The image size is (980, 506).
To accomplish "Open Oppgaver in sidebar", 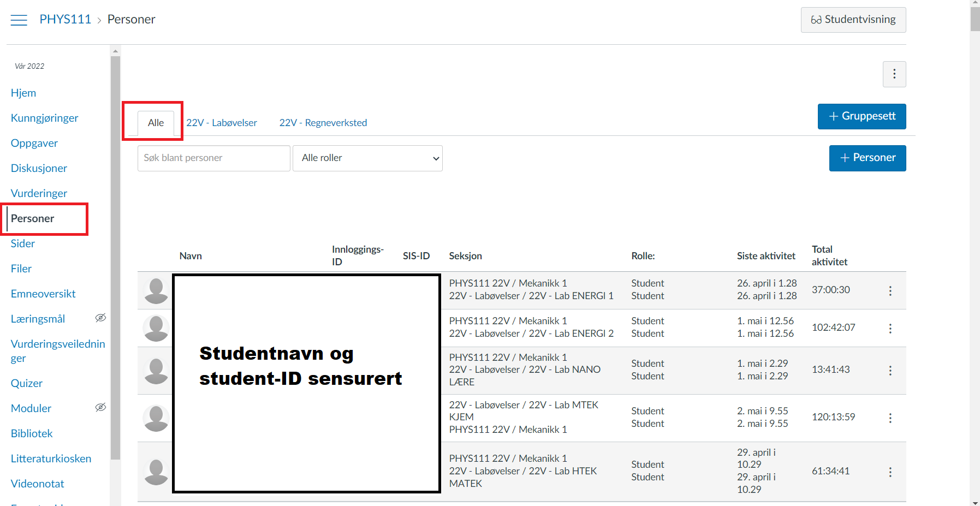I will (x=34, y=143).
